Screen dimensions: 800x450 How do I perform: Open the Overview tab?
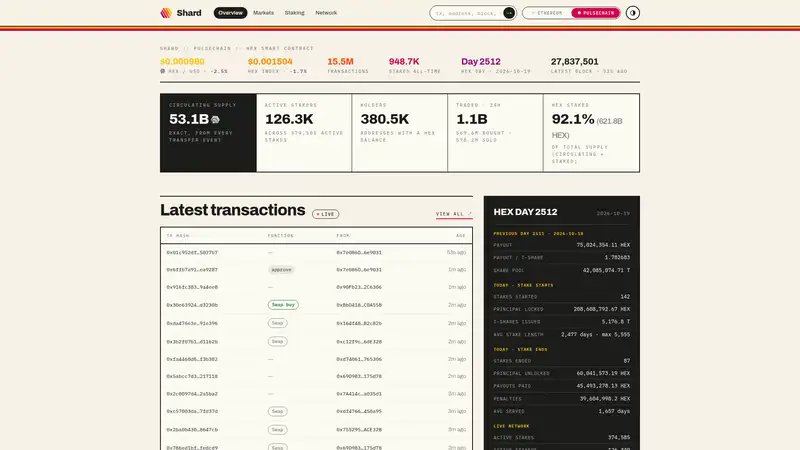[x=230, y=13]
